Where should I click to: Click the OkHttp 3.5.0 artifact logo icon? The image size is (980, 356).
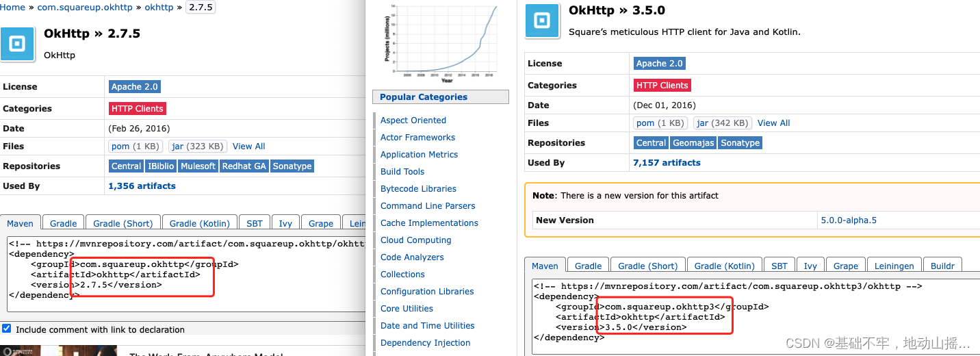542,21
